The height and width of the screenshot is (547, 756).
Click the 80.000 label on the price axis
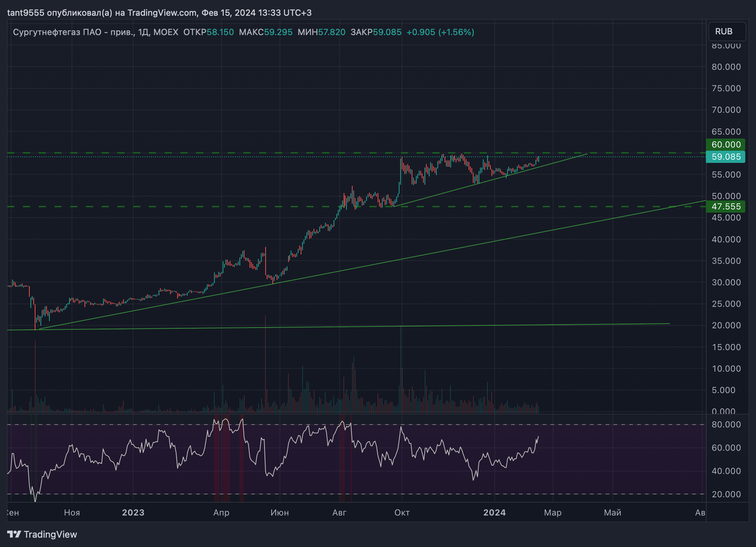point(725,67)
